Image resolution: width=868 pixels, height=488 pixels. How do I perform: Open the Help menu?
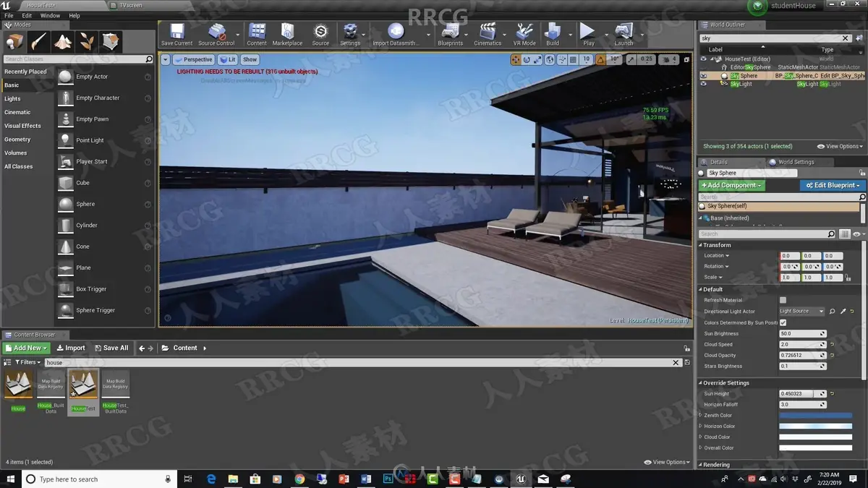75,15
